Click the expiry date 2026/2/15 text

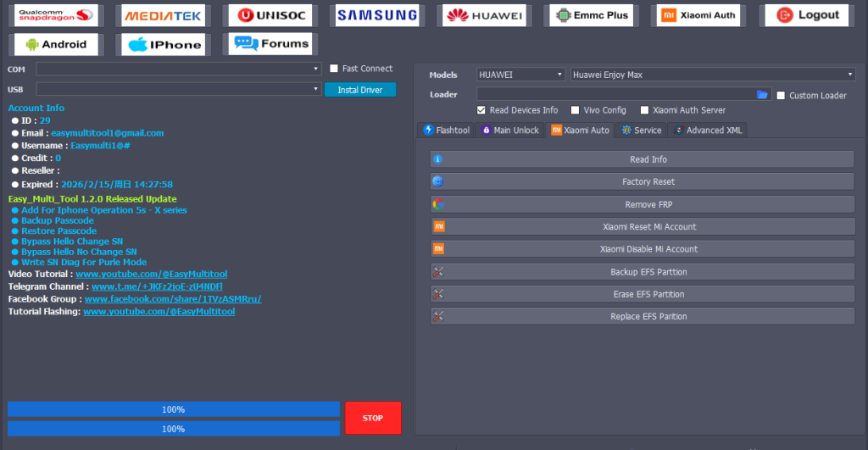117,184
